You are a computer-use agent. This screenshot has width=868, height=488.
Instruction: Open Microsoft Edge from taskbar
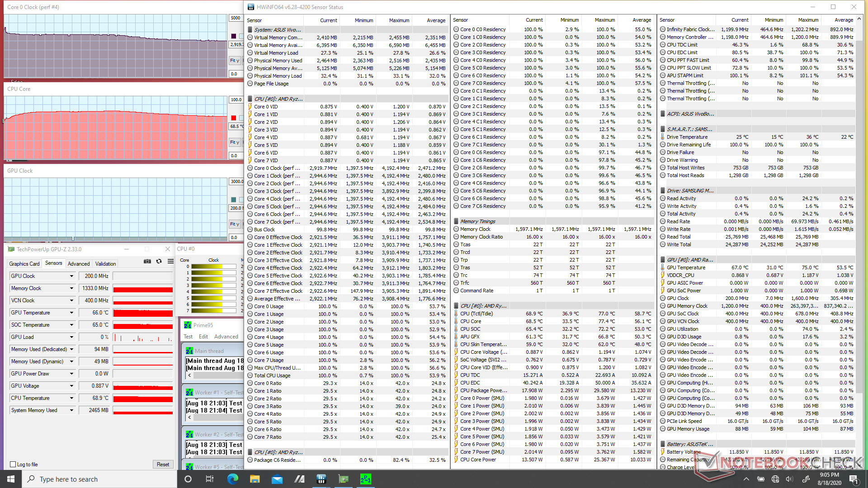point(232,479)
